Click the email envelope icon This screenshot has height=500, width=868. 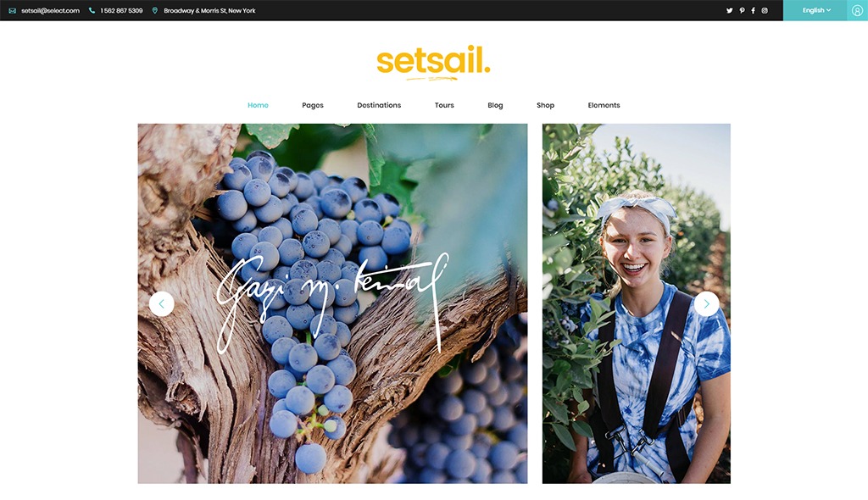tap(12, 10)
